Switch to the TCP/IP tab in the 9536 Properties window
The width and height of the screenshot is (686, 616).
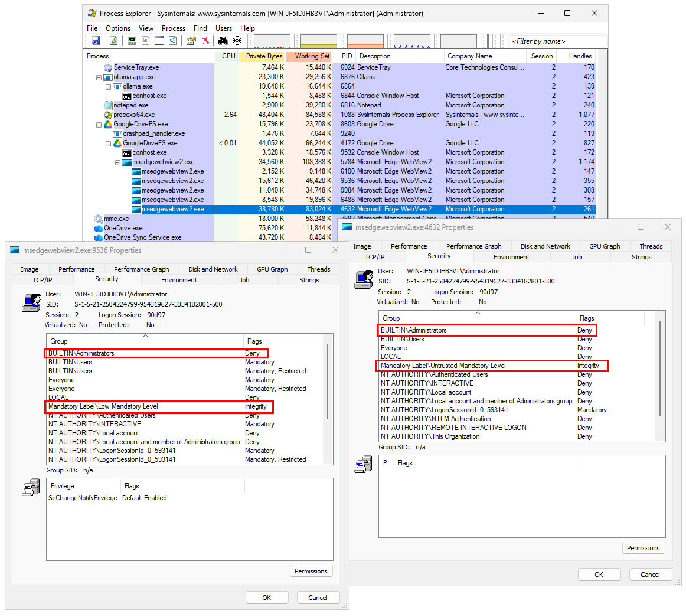click(42, 279)
